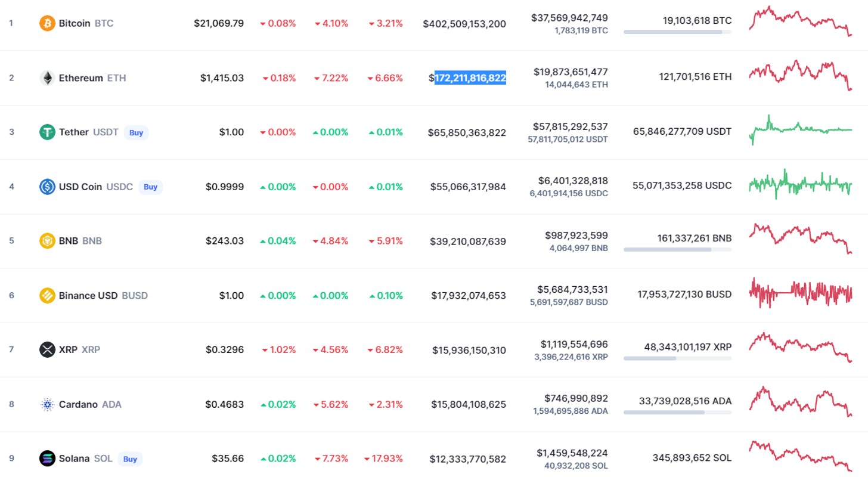
Task: Click Ethereum 24h change 7.22%
Action: [331, 78]
